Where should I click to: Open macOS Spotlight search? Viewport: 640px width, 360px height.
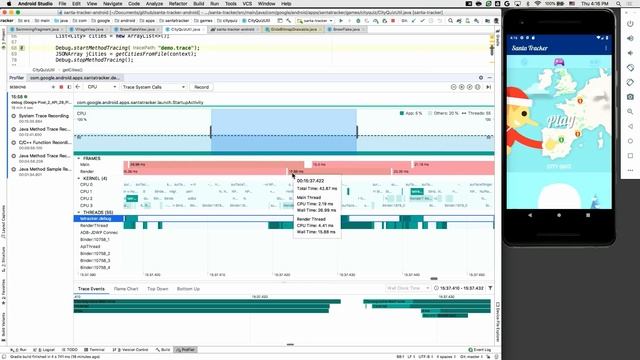pos(619,4)
